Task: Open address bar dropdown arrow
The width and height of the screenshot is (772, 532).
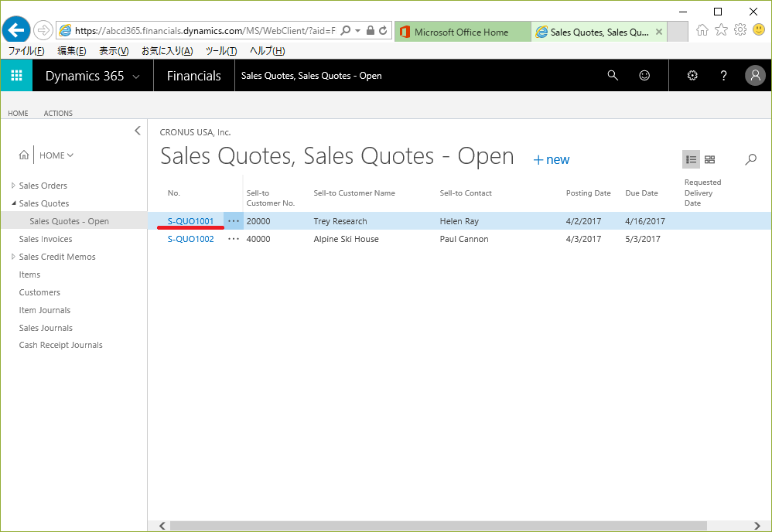Action: point(358,30)
